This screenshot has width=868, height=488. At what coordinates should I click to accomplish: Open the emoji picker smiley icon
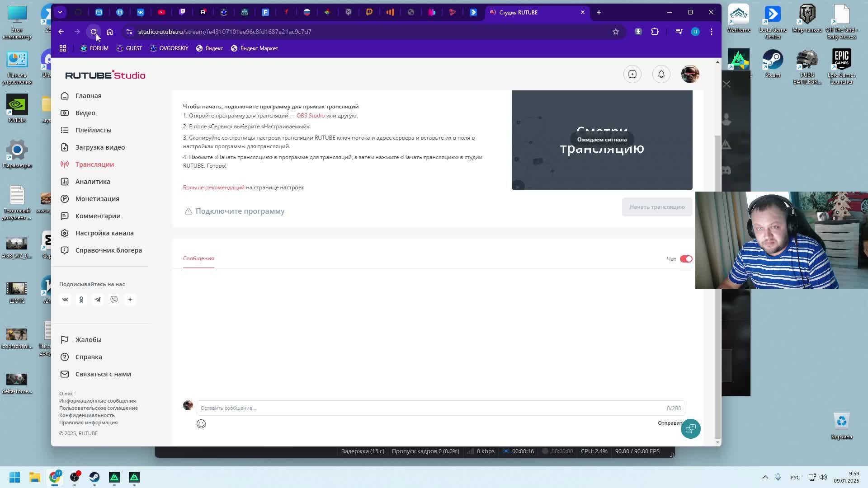pos(201,424)
